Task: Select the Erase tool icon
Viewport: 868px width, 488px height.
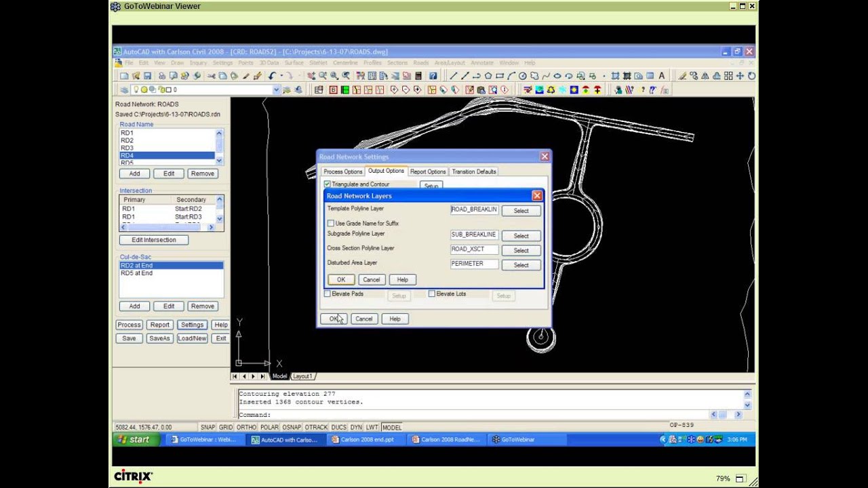Action: [x=683, y=76]
